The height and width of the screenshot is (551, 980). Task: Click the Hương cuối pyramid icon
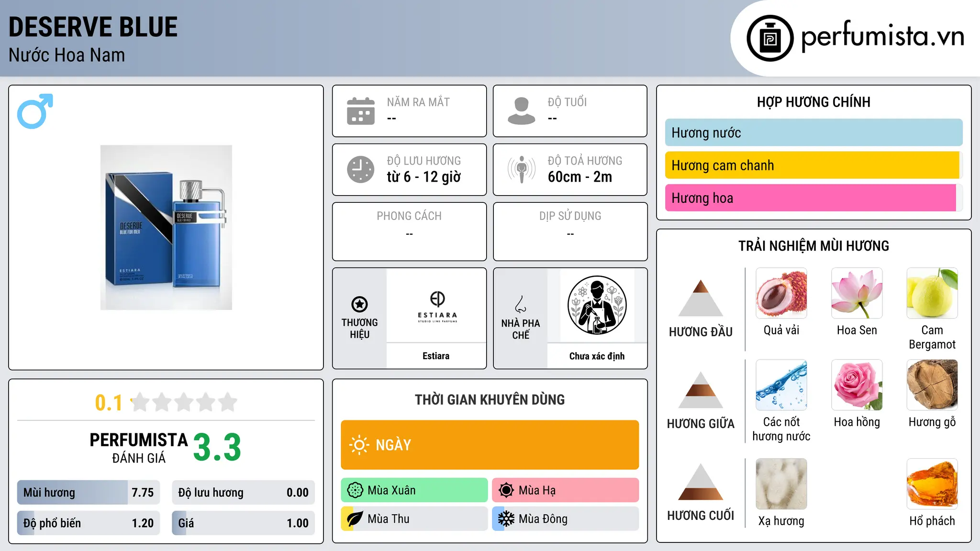(701, 482)
